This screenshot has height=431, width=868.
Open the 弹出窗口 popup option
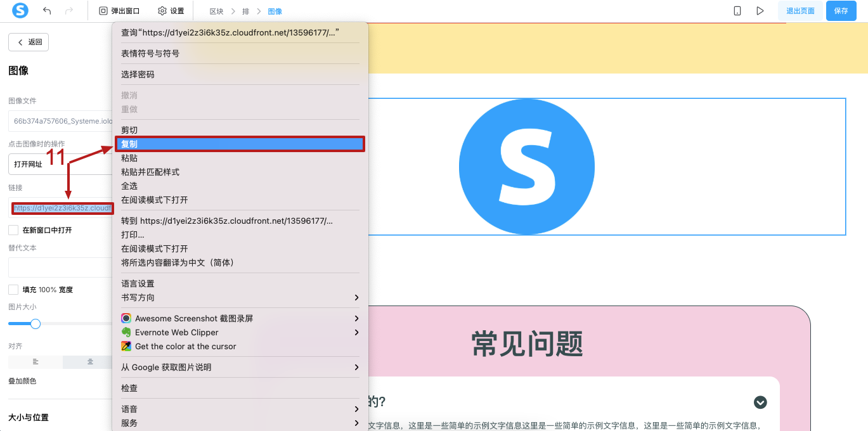[119, 11]
